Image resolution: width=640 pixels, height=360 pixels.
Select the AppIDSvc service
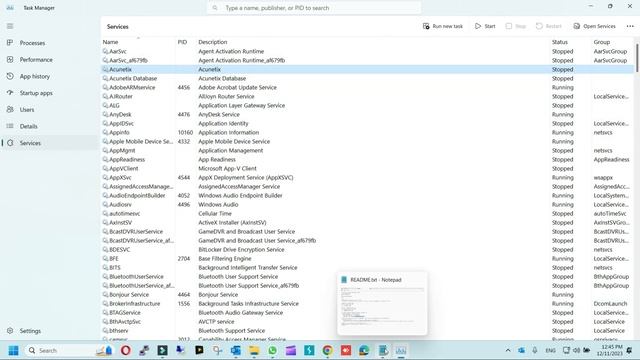tap(367, 123)
